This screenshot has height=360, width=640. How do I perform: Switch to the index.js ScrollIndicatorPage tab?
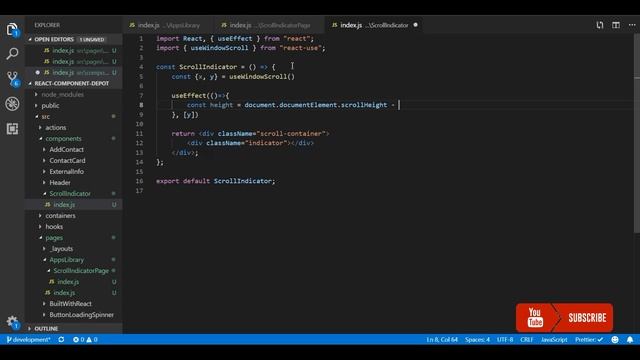tap(269, 25)
